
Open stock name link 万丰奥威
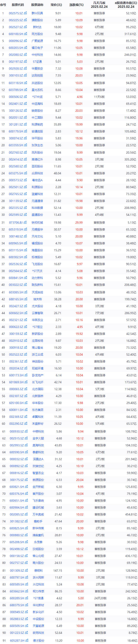pos(38,514)
